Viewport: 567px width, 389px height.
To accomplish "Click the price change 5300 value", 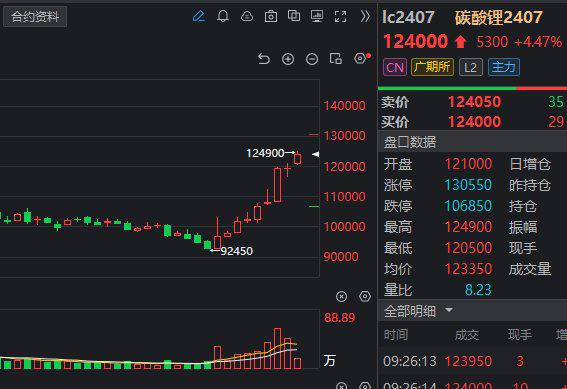I will [492, 42].
